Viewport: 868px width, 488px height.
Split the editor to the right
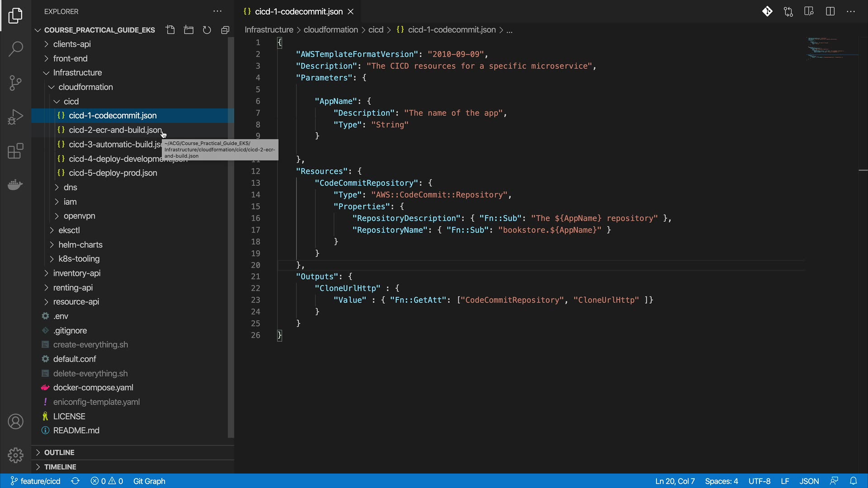(830, 11)
